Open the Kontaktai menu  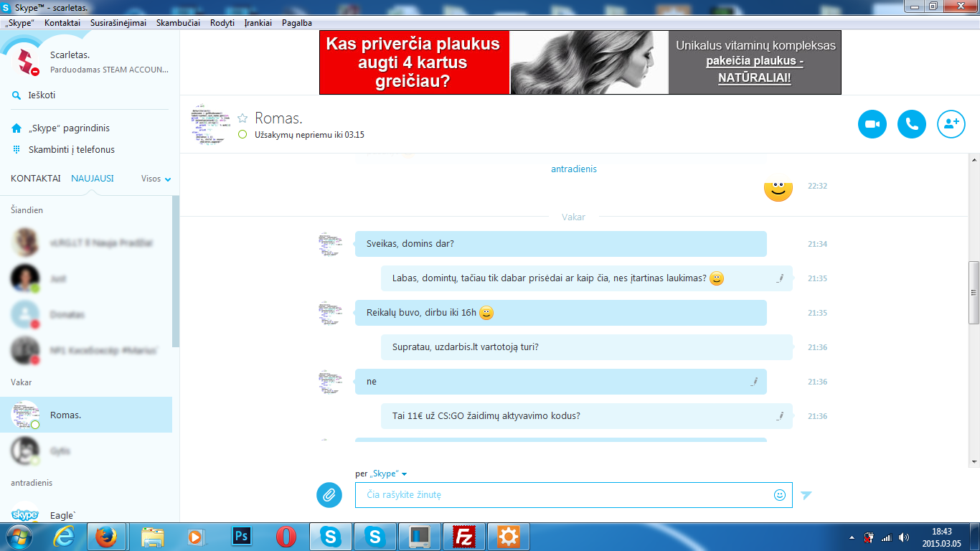pyautogui.click(x=62, y=23)
